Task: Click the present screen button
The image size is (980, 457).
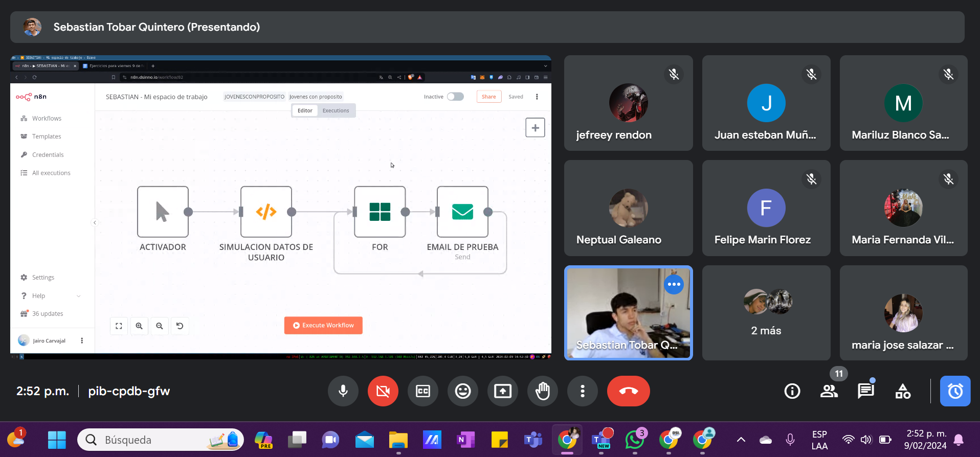Action: (x=502, y=391)
